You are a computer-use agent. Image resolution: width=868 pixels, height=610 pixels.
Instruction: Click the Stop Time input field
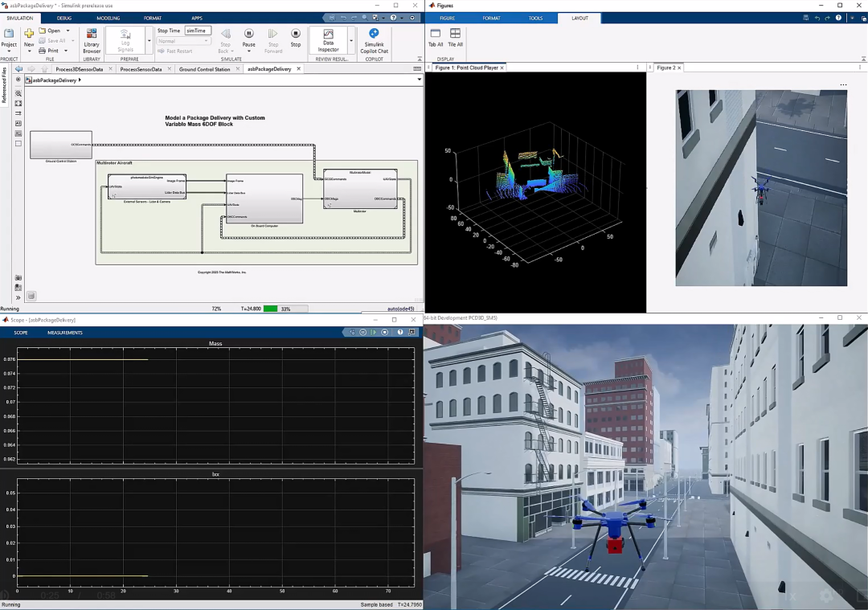point(198,31)
